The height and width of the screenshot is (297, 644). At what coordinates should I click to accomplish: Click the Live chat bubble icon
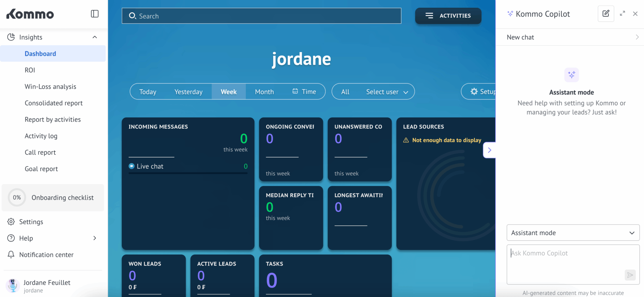point(131,166)
